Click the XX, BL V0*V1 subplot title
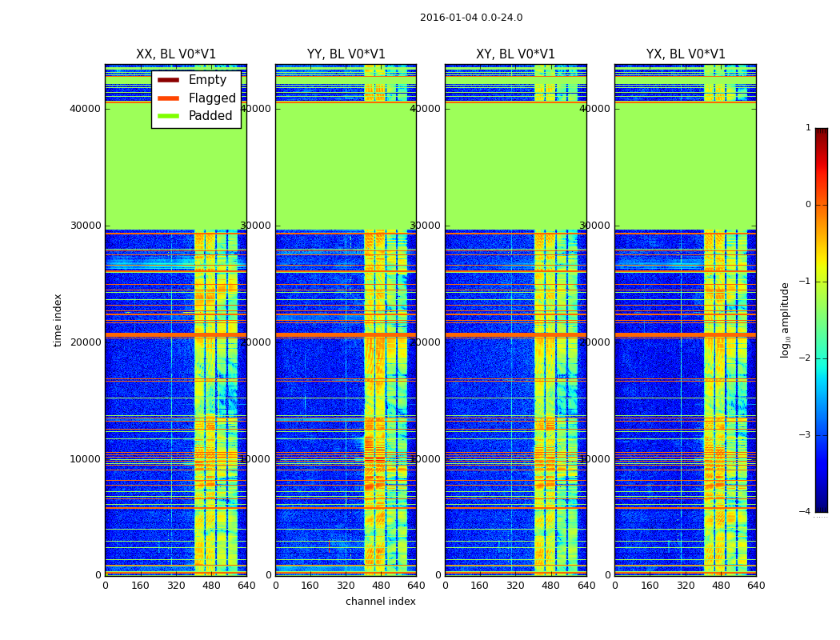This screenshot has height=640, width=840. 176,54
